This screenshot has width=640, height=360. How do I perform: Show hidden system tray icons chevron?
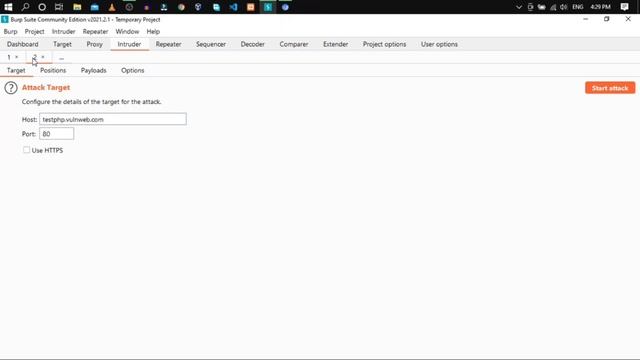pyautogui.click(x=519, y=7)
